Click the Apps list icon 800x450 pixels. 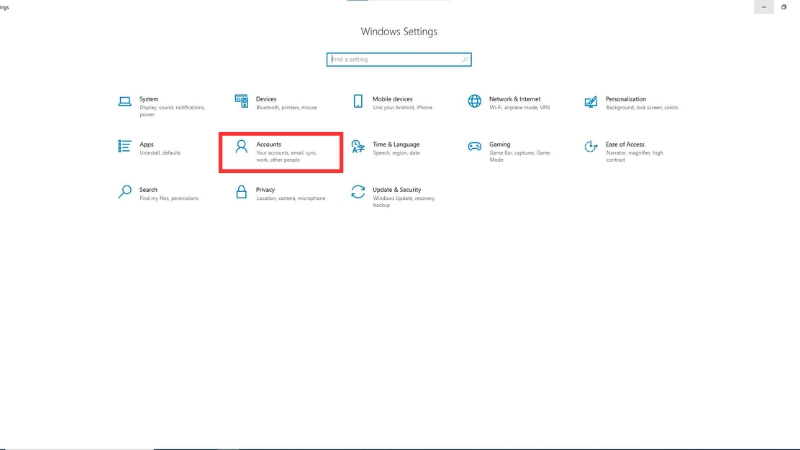point(125,146)
